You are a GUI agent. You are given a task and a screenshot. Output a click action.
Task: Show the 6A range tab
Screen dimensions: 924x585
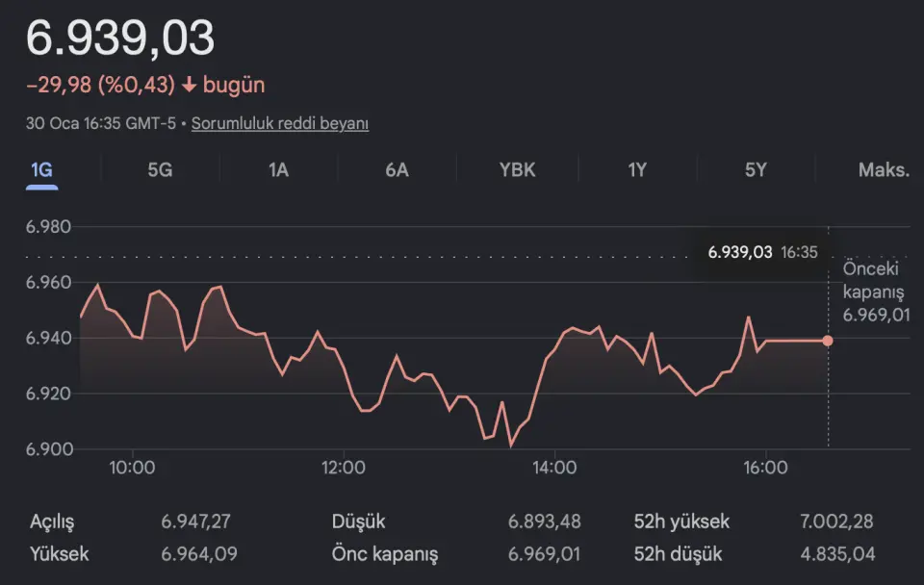click(x=397, y=170)
